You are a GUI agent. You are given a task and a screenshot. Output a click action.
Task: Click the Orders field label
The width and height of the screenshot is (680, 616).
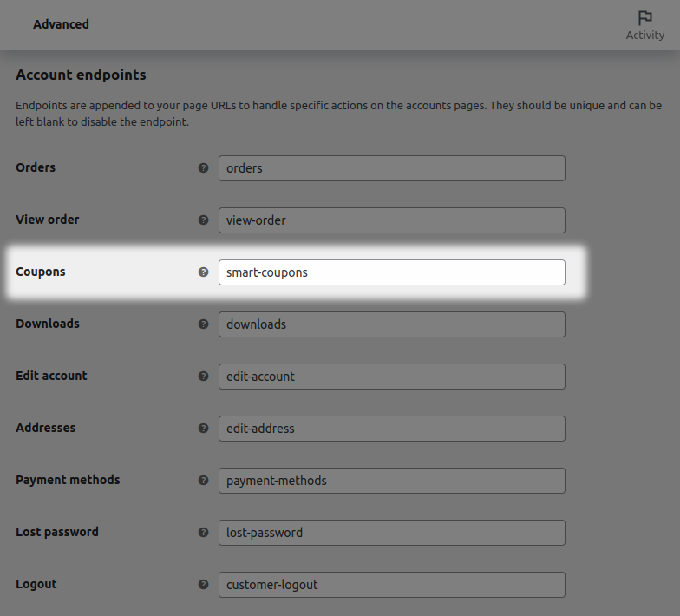click(x=36, y=167)
